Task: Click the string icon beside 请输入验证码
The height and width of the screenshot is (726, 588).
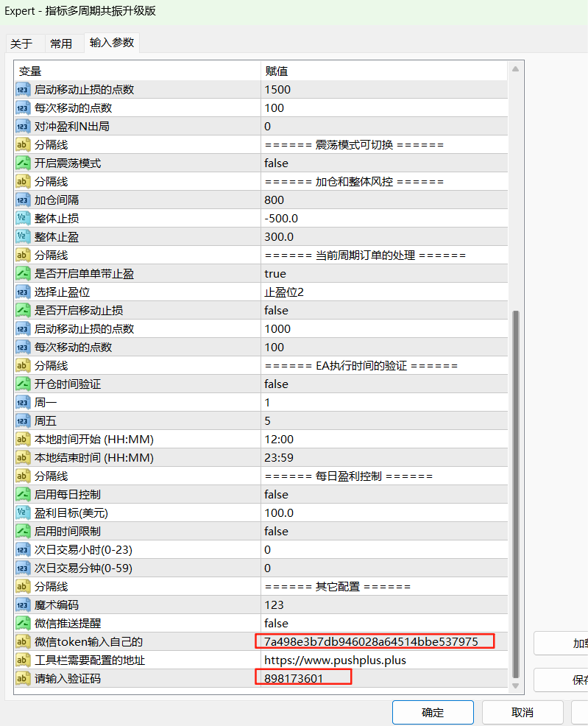Action: pos(23,678)
